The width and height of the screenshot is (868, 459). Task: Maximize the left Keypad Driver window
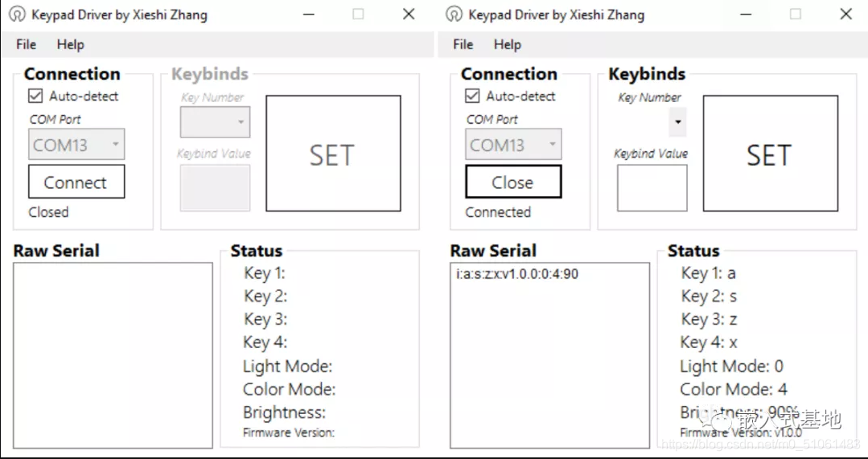pos(358,14)
